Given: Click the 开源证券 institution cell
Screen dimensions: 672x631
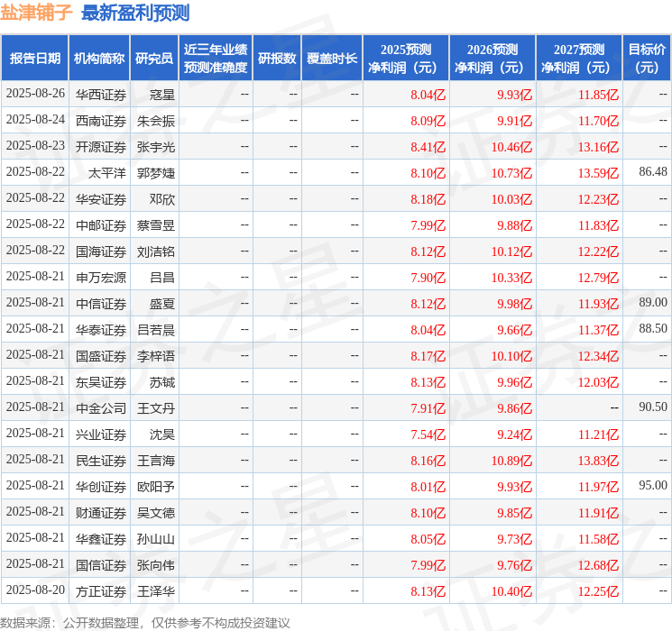Looking at the screenshot, I should pyautogui.click(x=101, y=147).
